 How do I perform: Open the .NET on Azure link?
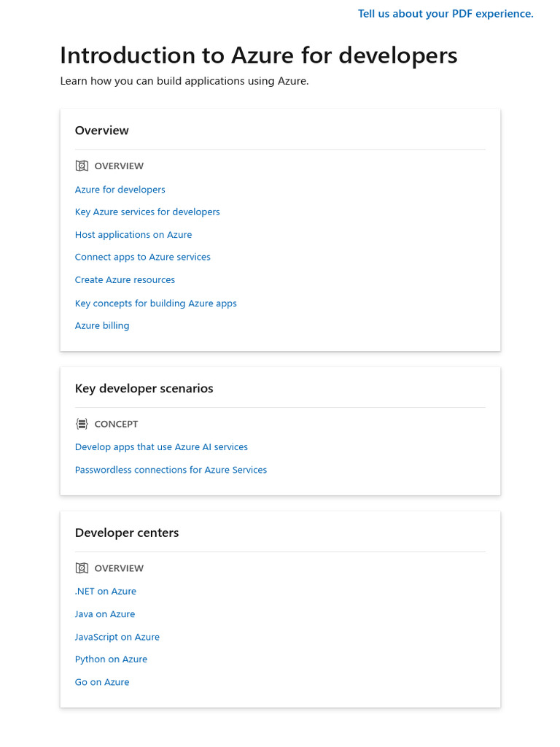click(x=106, y=592)
